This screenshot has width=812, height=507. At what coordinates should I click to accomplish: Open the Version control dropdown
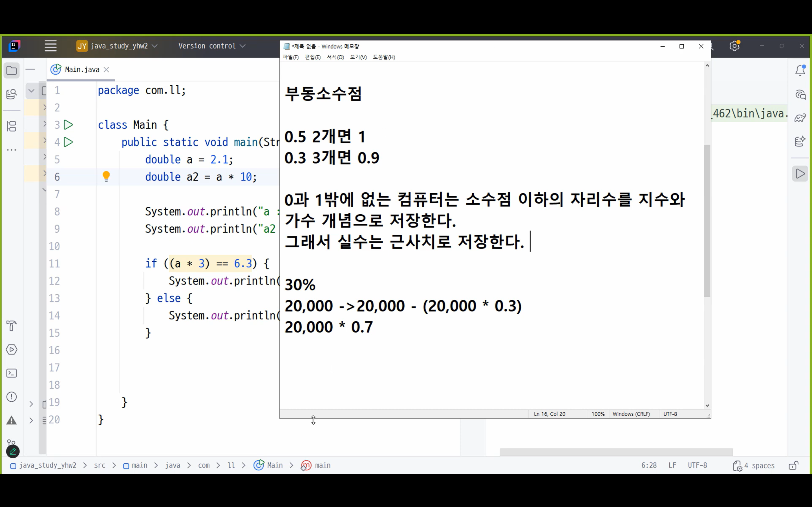coord(212,46)
